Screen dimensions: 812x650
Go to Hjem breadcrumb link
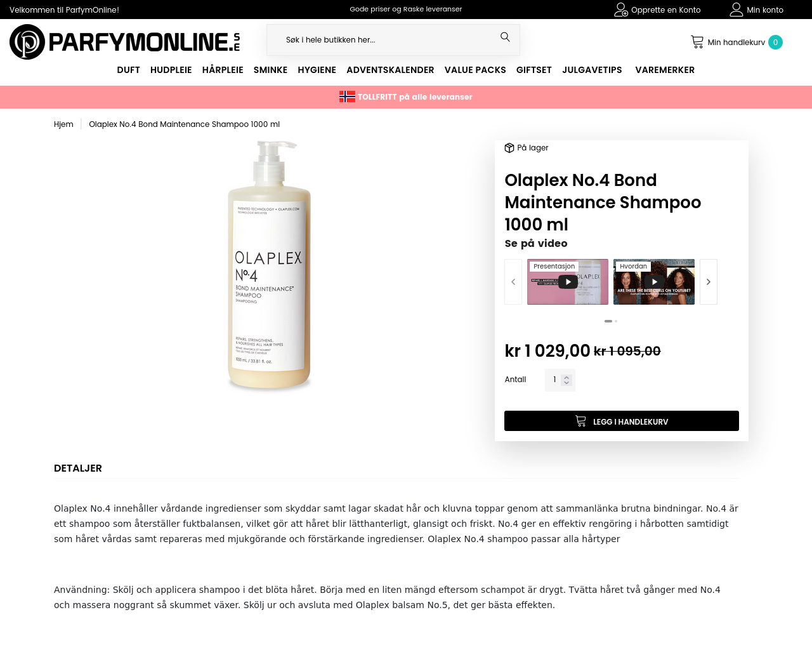[x=63, y=124]
